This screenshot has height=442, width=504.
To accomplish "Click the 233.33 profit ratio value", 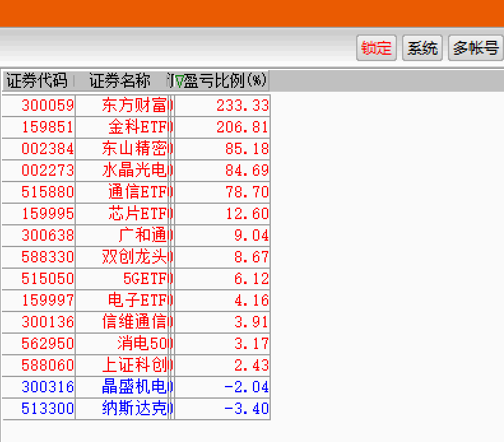I will point(243,105).
